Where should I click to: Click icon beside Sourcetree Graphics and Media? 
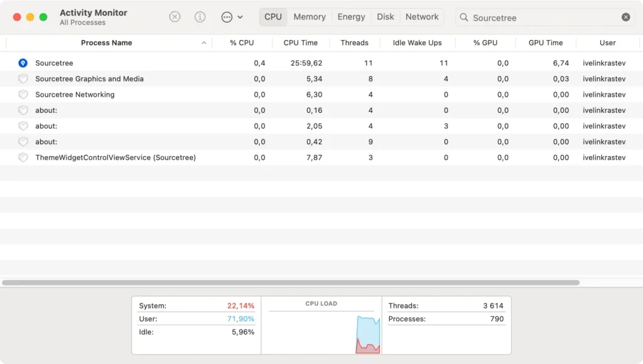(x=23, y=78)
